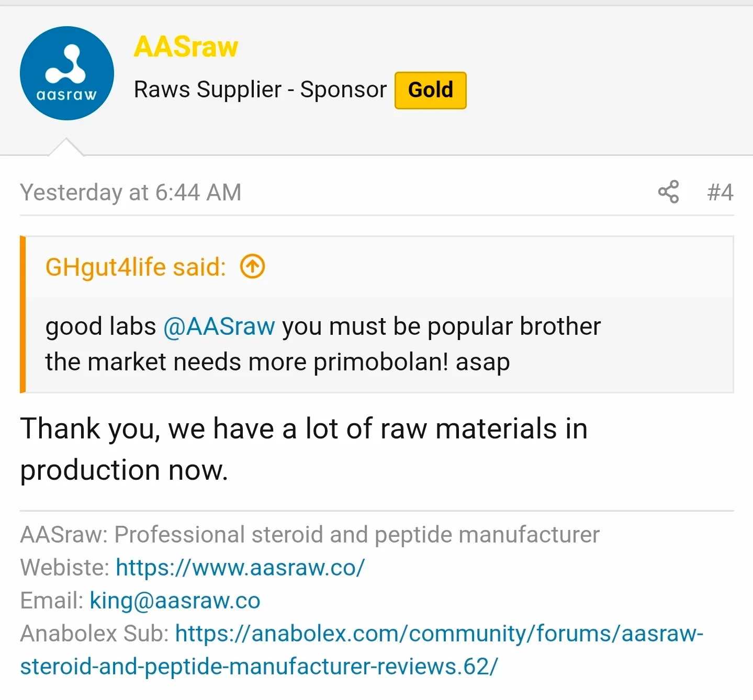Click the king@aasraw.co email link
This screenshot has height=700, width=753.
175,601
